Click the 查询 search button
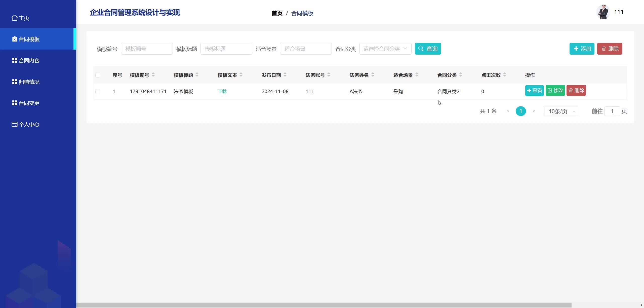Viewport: 644px width, 308px height. pyautogui.click(x=428, y=49)
